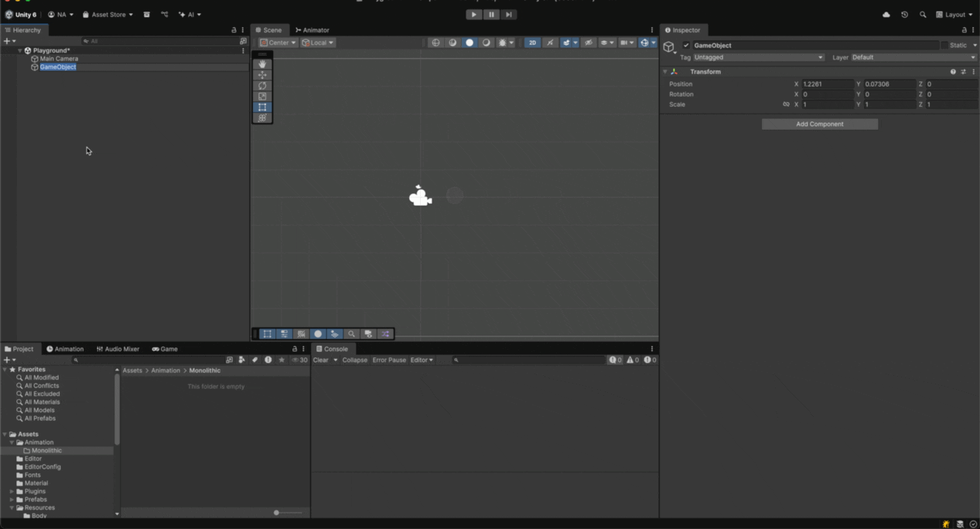Click the Step forward button
980x529 pixels.
coord(508,15)
